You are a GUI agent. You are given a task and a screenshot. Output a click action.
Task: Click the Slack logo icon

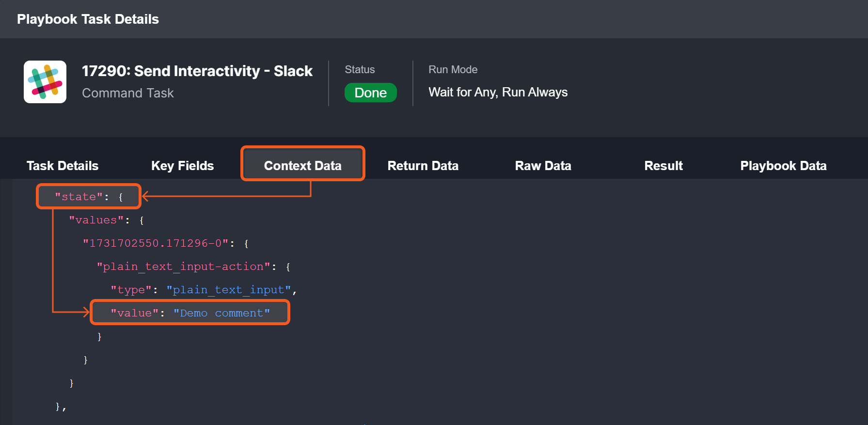(x=45, y=82)
